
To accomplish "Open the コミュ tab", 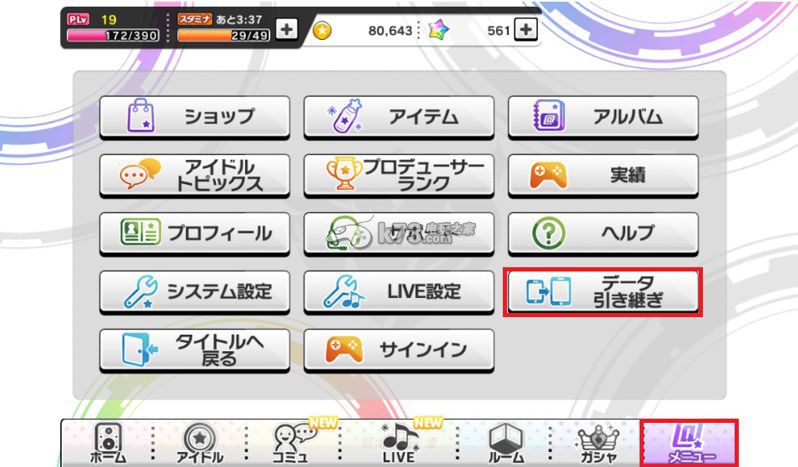I will click(293, 443).
